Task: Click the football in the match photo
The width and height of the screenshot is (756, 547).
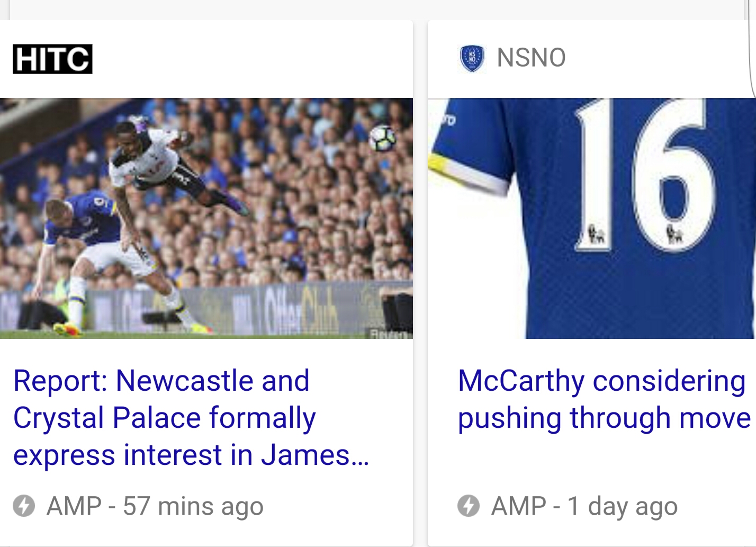Action: (382, 138)
